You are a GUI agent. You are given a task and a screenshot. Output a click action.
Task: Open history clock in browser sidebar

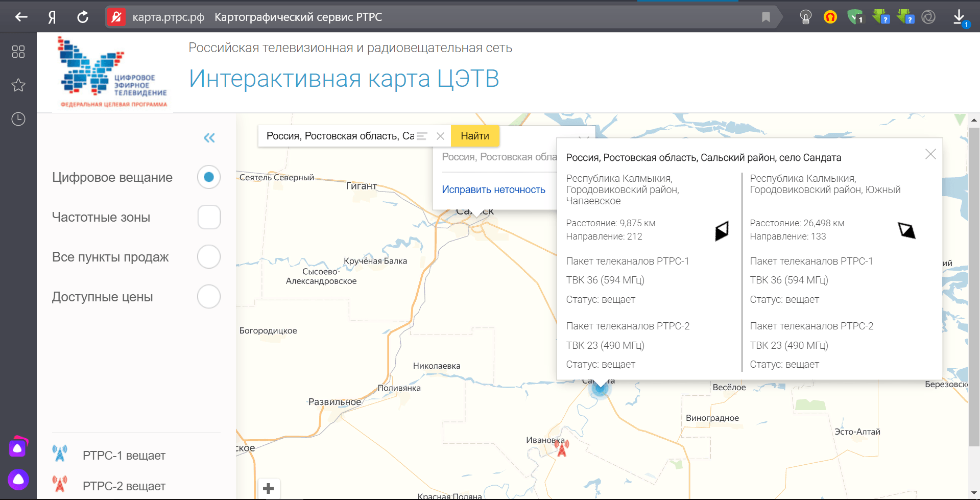tap(18, 119)
